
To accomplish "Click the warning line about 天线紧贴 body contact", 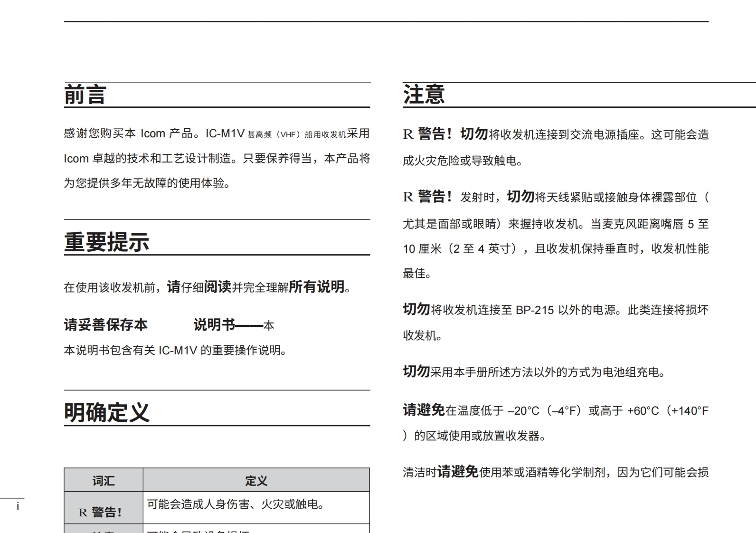I will 556,197.
